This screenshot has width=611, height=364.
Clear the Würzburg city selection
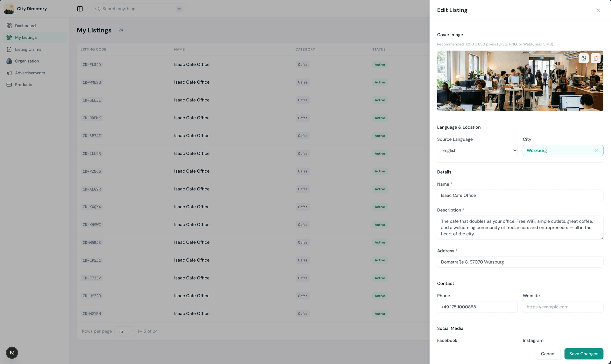click(x=597, y=150)
